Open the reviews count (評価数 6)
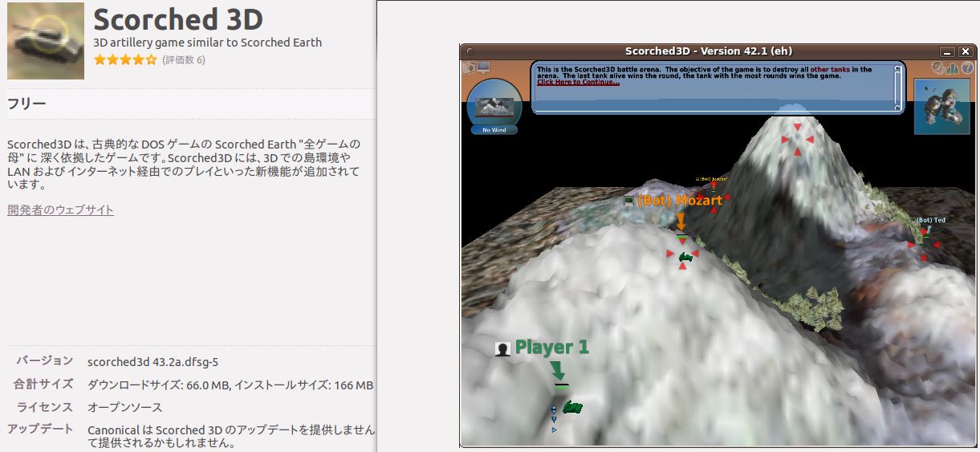 (x=184, y=60)
